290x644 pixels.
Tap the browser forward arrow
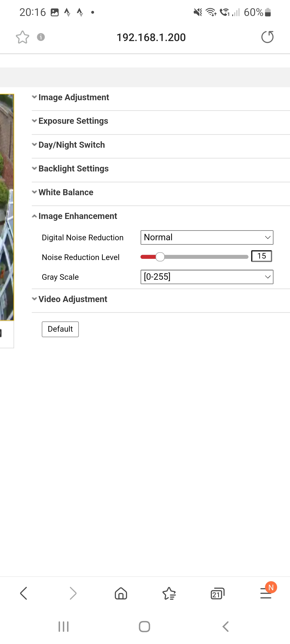pos(72,593)
